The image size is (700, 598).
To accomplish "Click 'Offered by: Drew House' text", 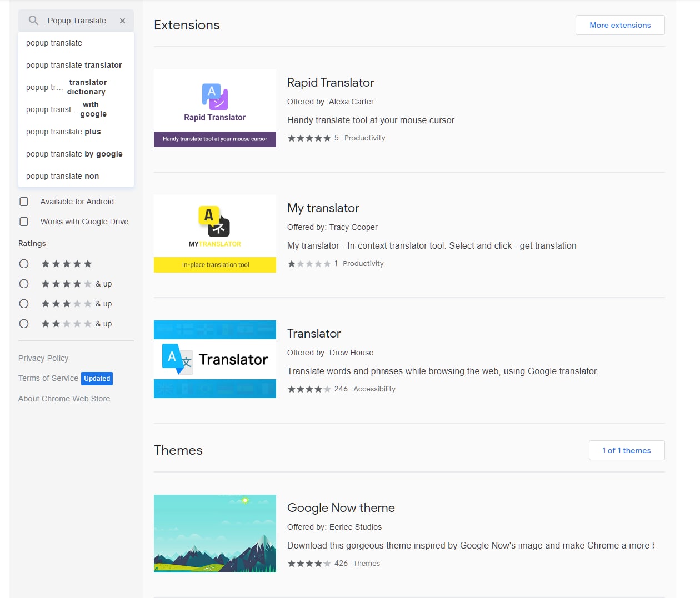I will (330, 353).
